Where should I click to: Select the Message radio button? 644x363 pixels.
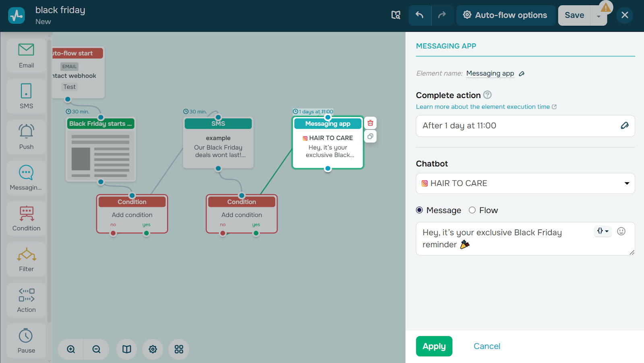coord(419,210)
